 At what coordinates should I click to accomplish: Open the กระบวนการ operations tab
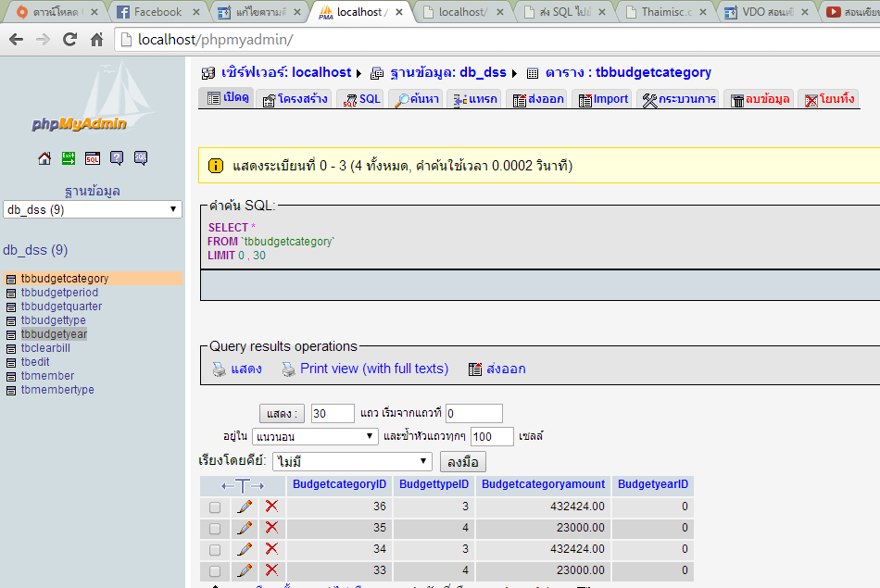pos(678,99)
